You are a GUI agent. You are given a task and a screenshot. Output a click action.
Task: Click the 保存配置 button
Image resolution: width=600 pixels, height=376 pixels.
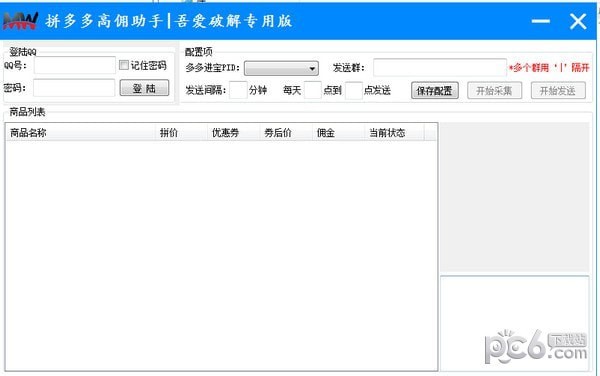click(x=435, y=91)
